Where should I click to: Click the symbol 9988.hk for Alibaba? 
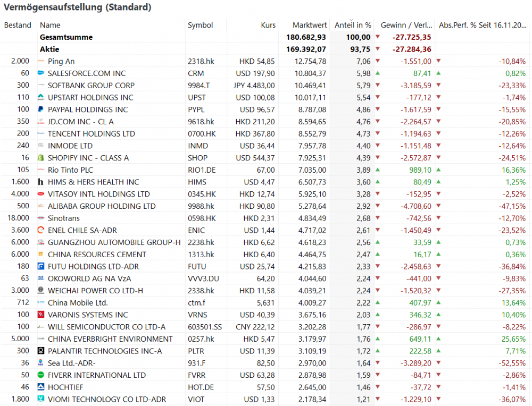click(201, 206)
